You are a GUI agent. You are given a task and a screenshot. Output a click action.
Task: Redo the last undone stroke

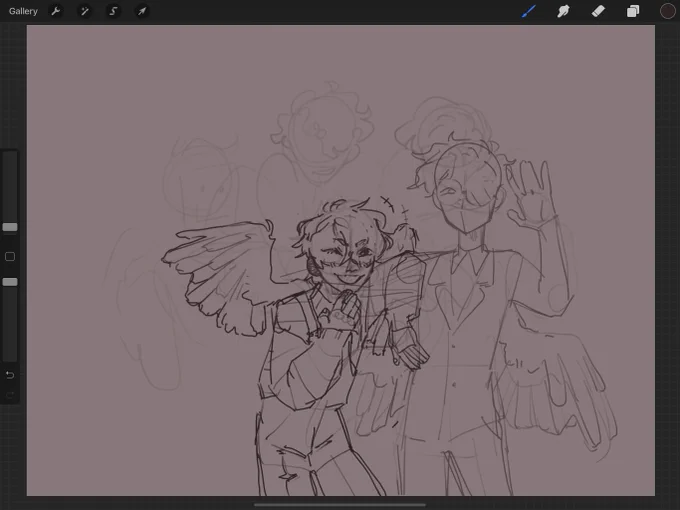[x=10, y=395]
